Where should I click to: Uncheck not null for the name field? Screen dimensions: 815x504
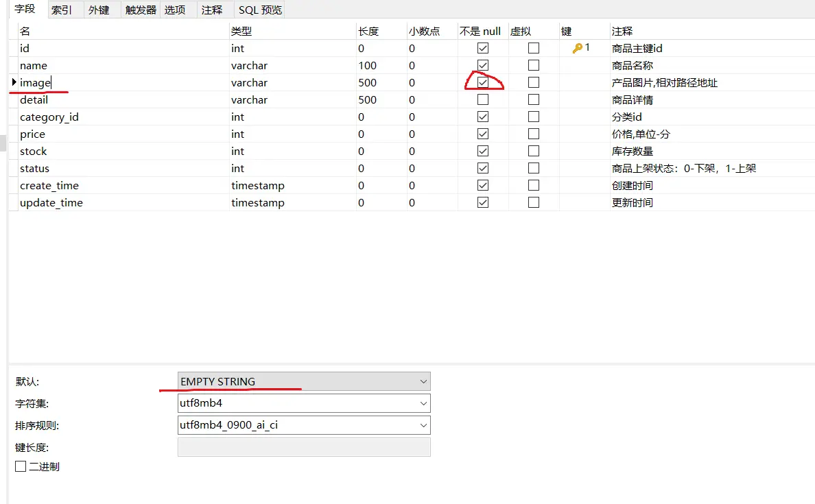(483, 65)
